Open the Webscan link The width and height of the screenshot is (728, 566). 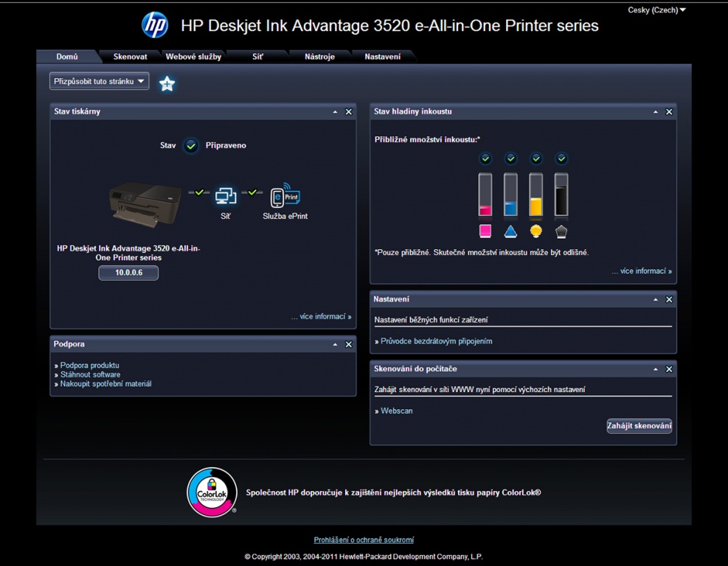[397, 411]
